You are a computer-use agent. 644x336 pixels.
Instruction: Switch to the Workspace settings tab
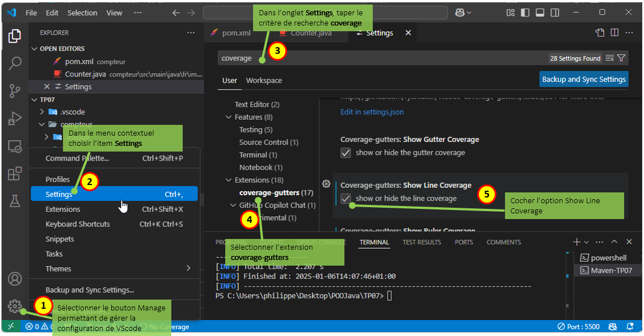pos(264,81)
